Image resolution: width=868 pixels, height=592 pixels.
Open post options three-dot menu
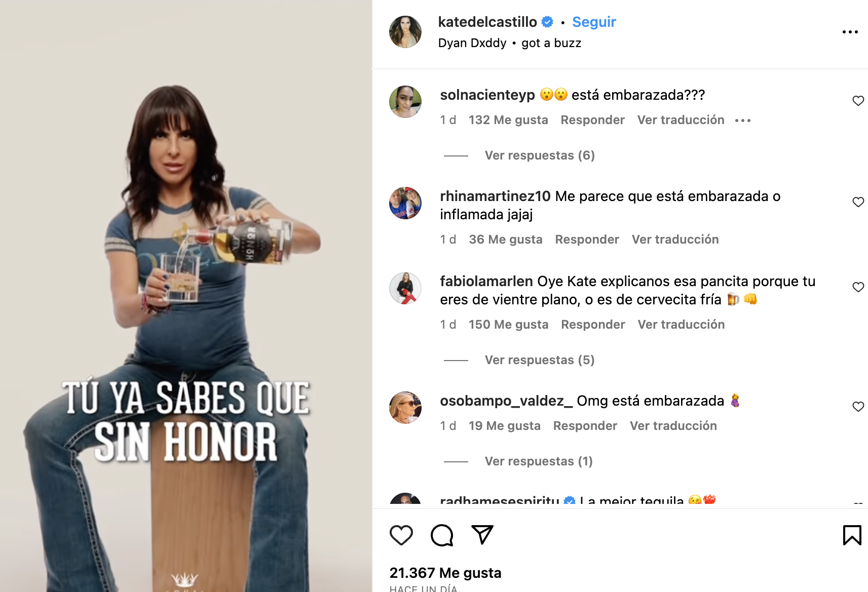(850, 32)
